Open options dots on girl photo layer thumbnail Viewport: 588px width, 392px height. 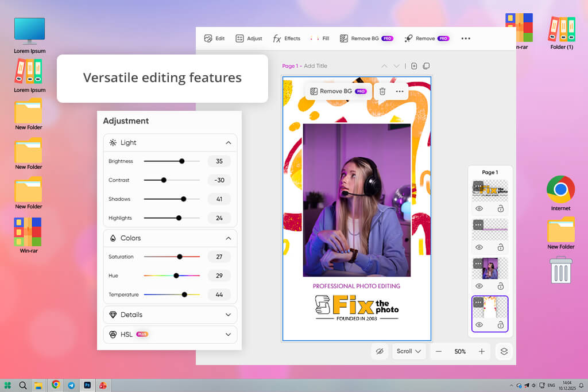[478, 263]
